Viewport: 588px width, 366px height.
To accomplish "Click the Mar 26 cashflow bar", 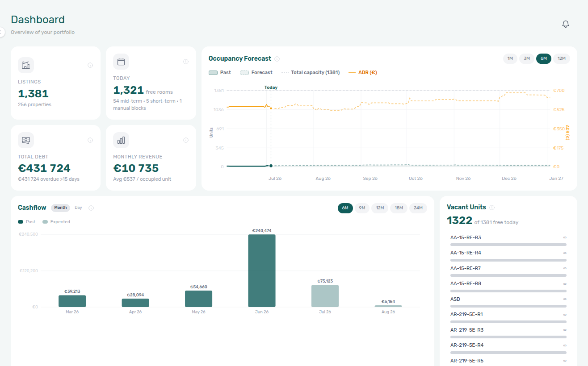I will pyautogui.click(x=72, y=301).
